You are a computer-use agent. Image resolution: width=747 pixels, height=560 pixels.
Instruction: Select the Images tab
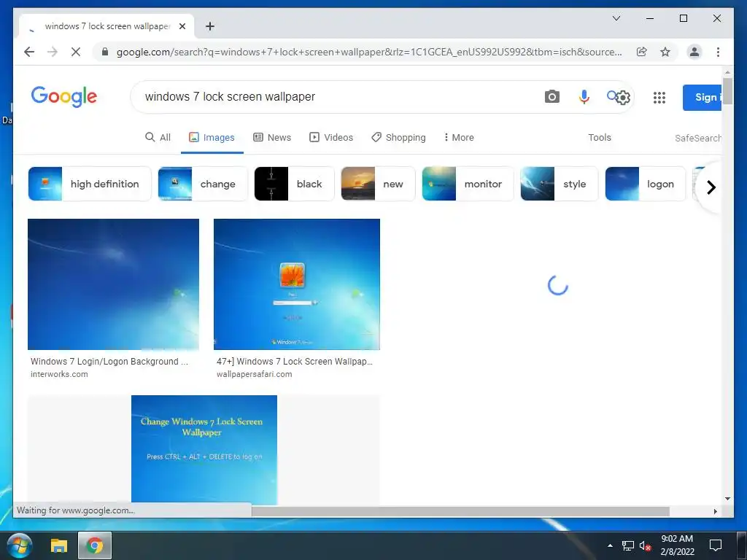pyautogui.click(x=212, y=137)
